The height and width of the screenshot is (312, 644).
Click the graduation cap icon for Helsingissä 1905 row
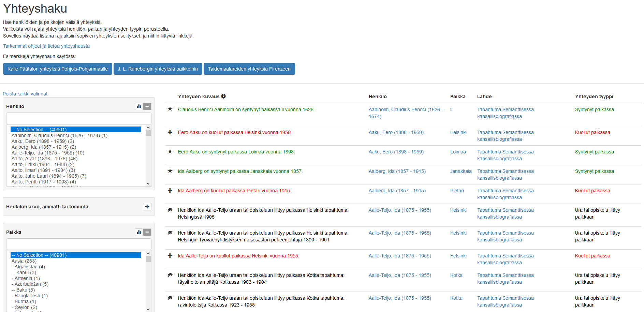170,210
